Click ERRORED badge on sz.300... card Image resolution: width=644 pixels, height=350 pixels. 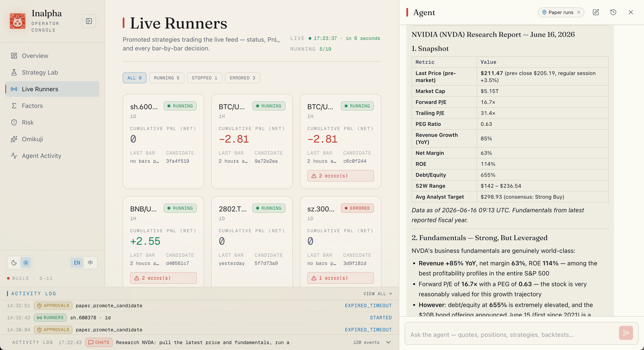click(x=357, y=208)
